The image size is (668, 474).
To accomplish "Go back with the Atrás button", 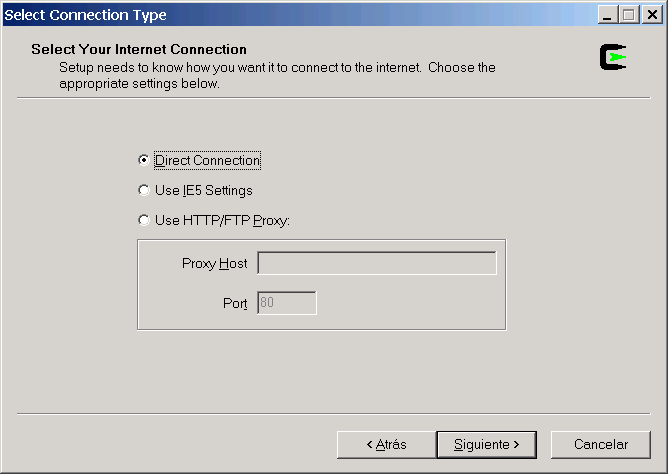I will tap(386, 445).
